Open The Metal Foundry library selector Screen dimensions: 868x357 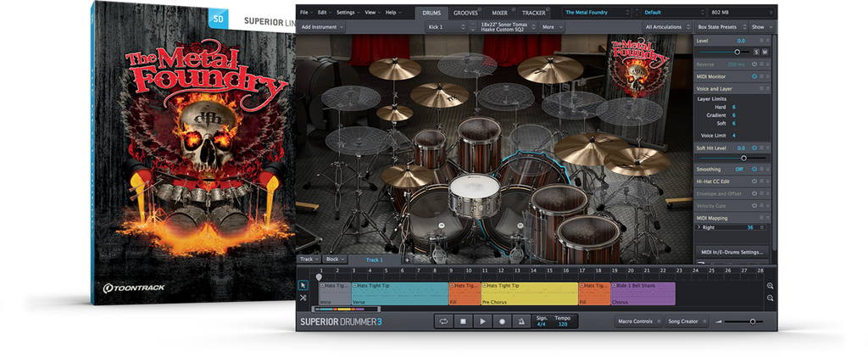597,12
